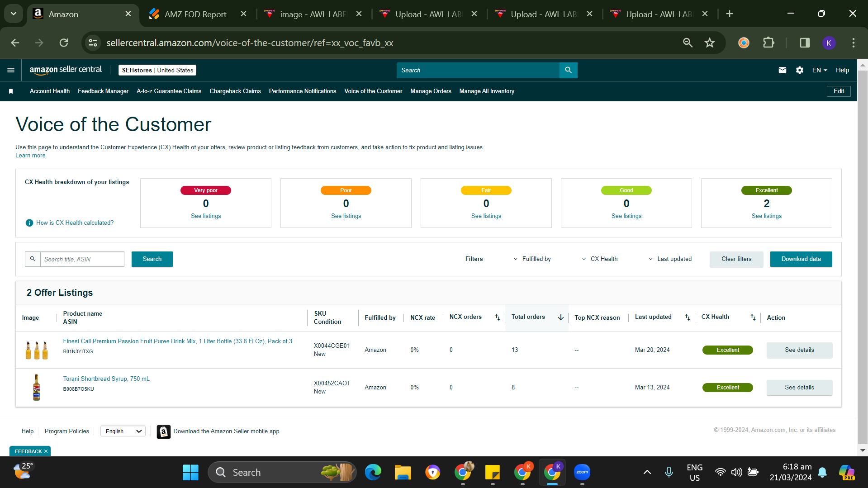Open the Windows Start menu
This screenshot has width=868, height=488.
pos(190,473)
